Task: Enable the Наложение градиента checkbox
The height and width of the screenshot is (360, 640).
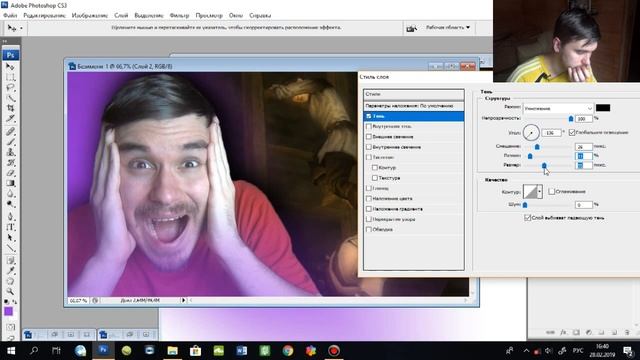Action: pyautogui.click(x=369, y=209)
